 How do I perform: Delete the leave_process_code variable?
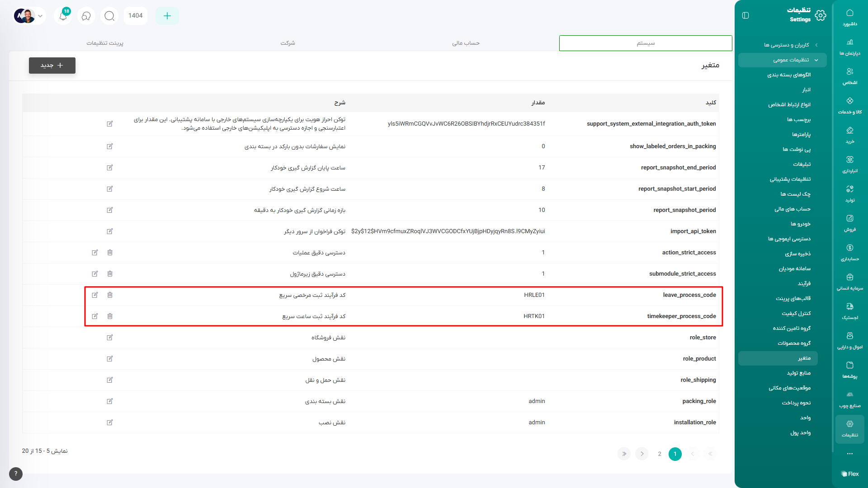[110, 295]
